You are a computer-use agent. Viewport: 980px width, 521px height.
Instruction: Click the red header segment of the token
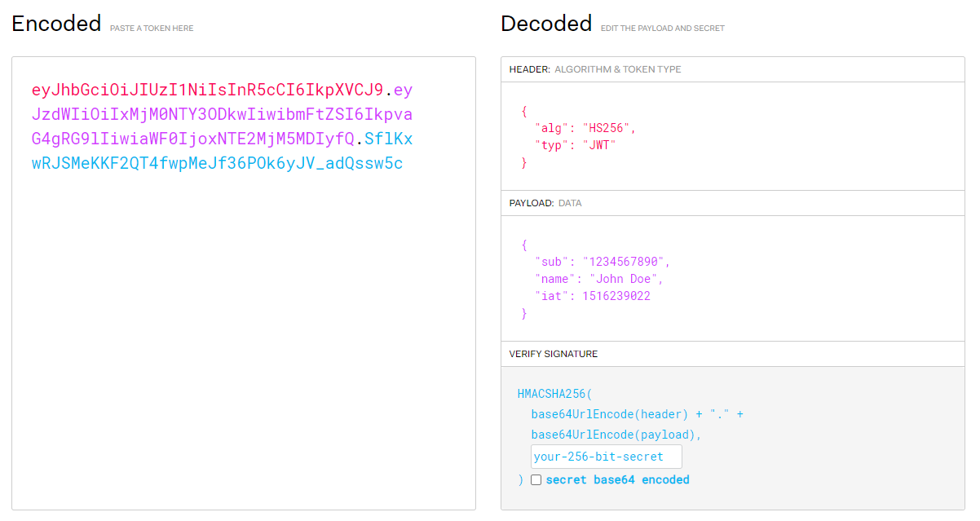click(x=207, y=90)
